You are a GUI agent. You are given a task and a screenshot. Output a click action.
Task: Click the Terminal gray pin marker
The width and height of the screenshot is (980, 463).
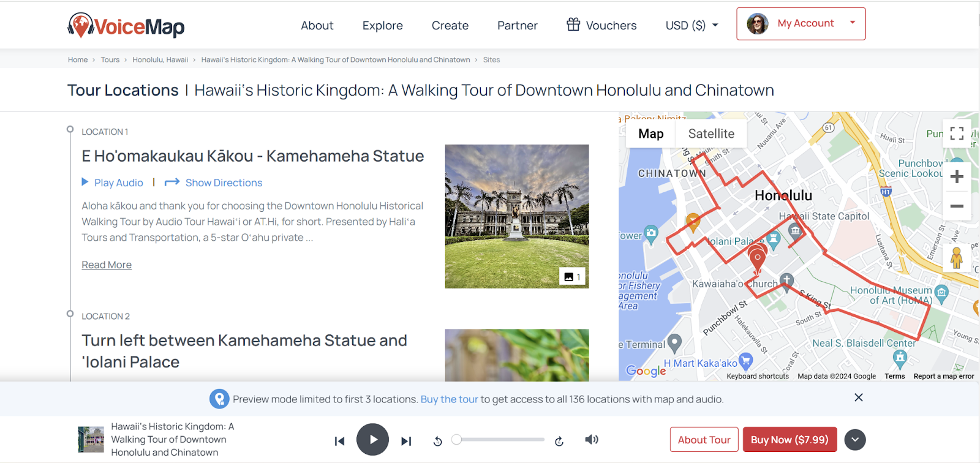[674, 343]
